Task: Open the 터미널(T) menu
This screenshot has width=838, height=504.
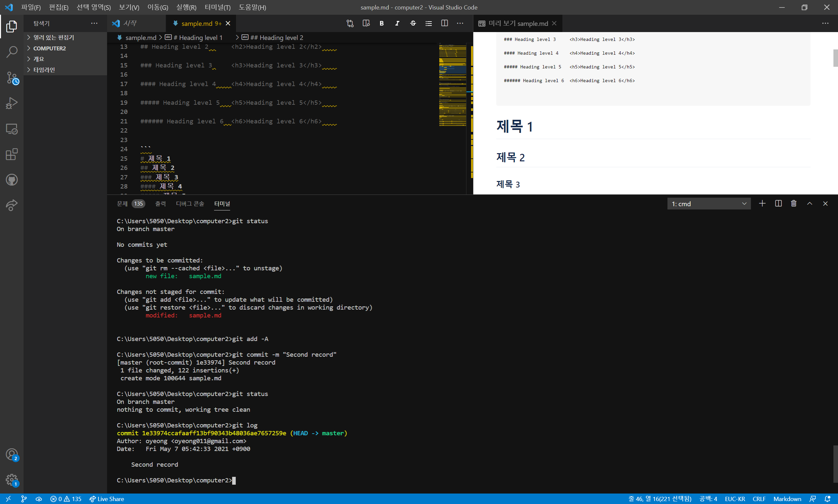Action: pos(218,7)
